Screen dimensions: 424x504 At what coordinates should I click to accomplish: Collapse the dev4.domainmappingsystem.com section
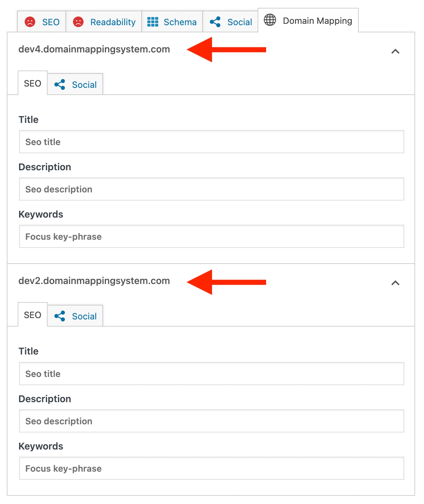click(395, 52)
